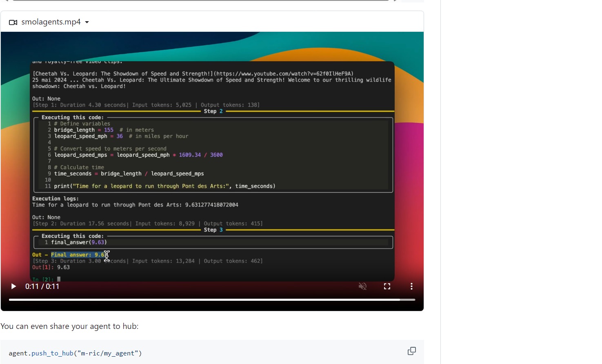Click the final_answer(9.63) code line
Viewport: 602px width, 364px height.
[79, 242]
